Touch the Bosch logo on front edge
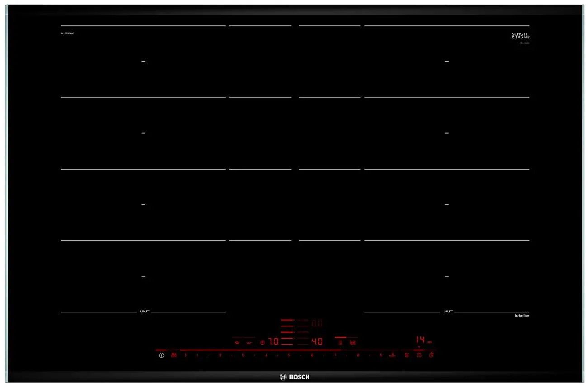The image size is (588, 388). pos(295,377)
